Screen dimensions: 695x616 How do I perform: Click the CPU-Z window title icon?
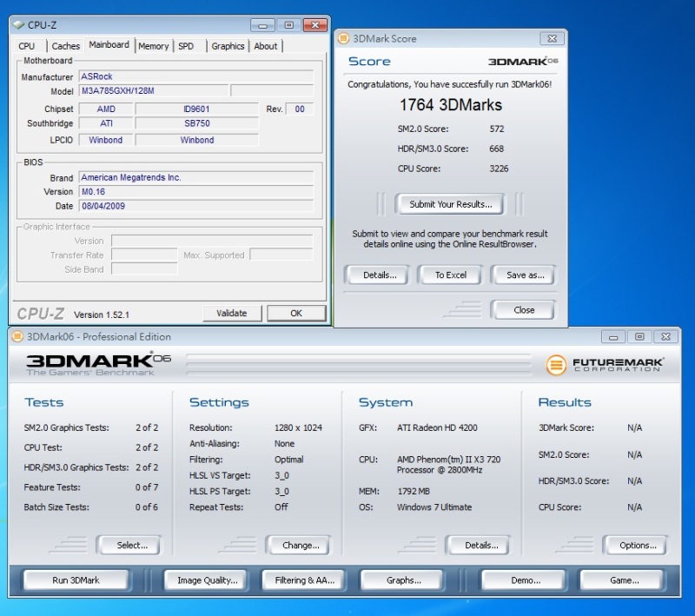pos(18,25)
